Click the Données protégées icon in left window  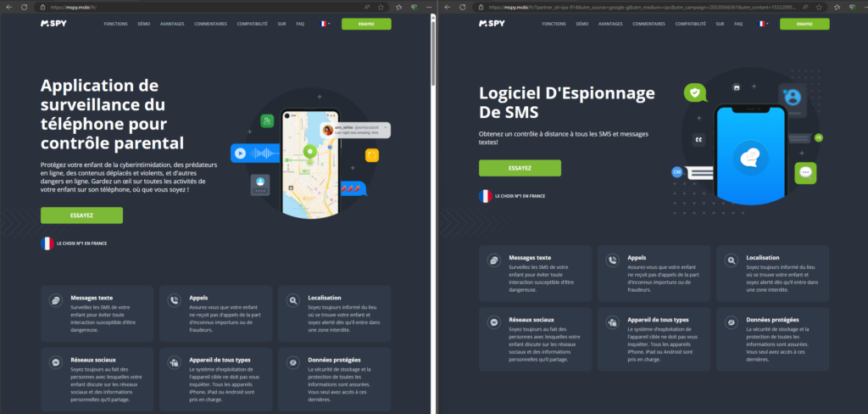(292, 362)
